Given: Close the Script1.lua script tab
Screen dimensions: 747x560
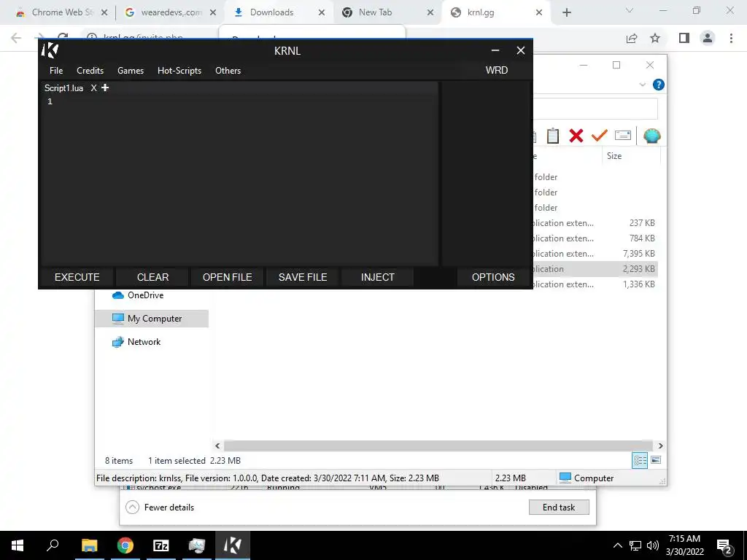Looking at the screenshot, I should [94, 88].
